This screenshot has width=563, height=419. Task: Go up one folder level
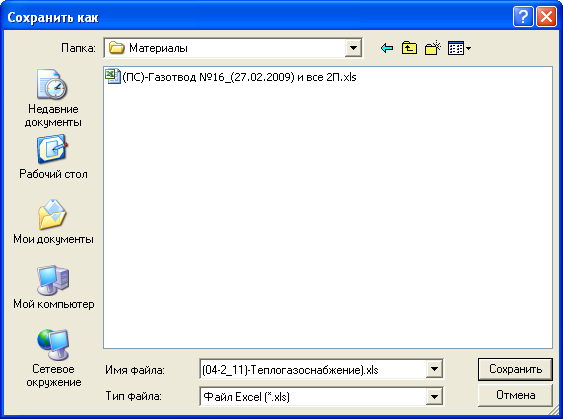(x=409, y=48)
